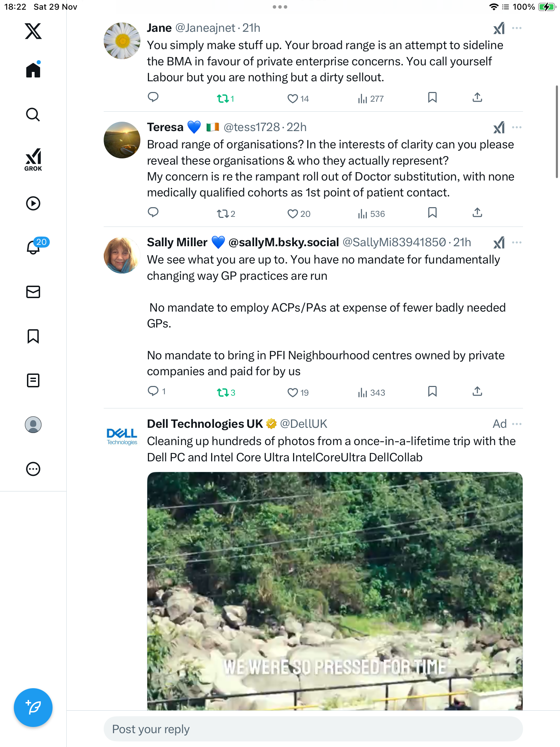Click the compose new post button
The image size is (560, 747).
(x=33, y=708)
